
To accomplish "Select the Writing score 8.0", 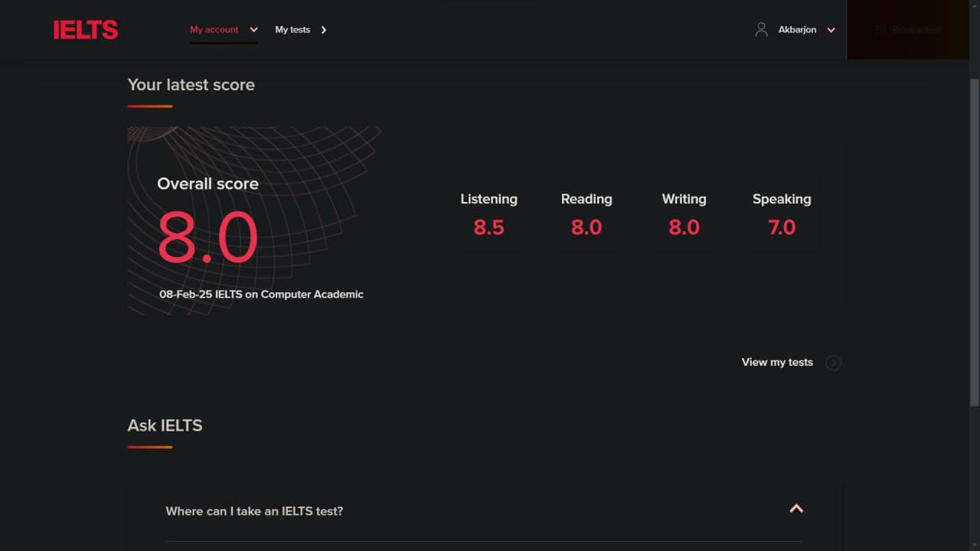I will click(684, 227).
